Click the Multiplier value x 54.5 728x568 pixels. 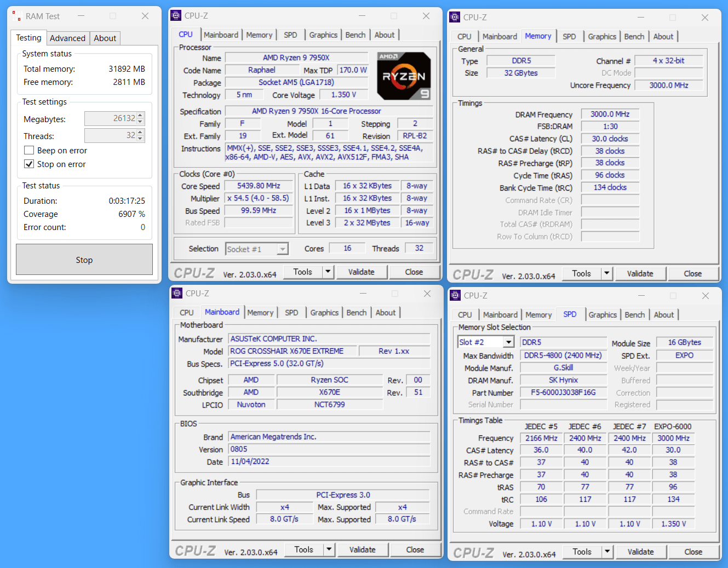(x=259, y=198)
